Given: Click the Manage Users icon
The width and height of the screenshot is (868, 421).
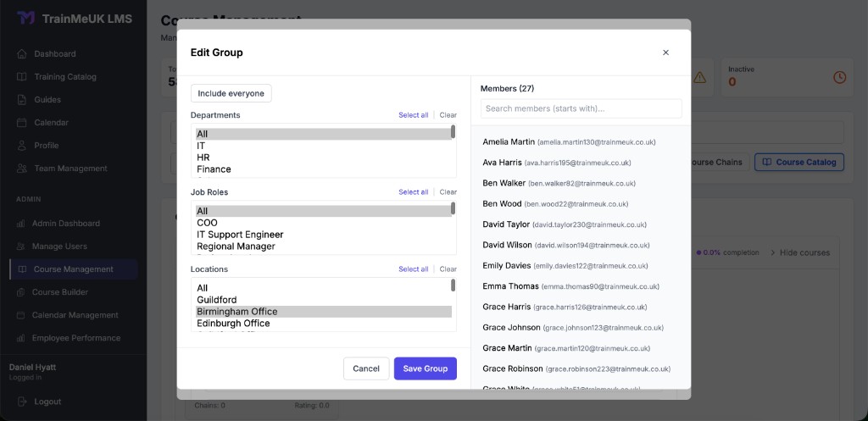Looking at the screenshot, I should [x=20, y=247].
